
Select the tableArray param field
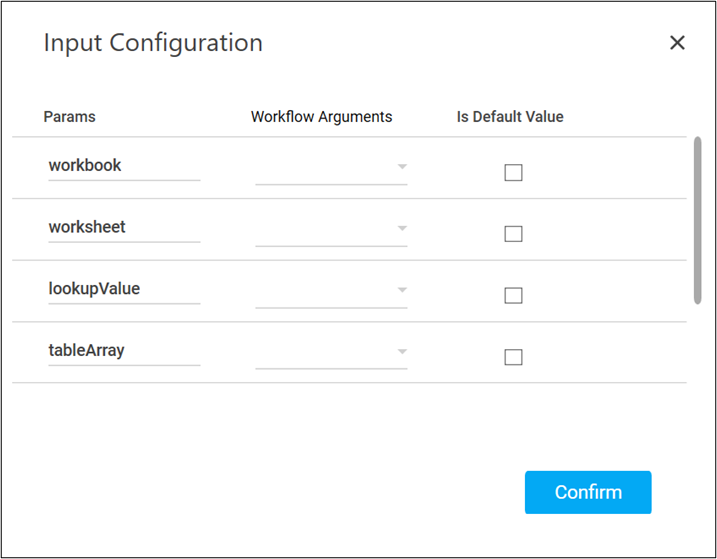tap(124, 351)
